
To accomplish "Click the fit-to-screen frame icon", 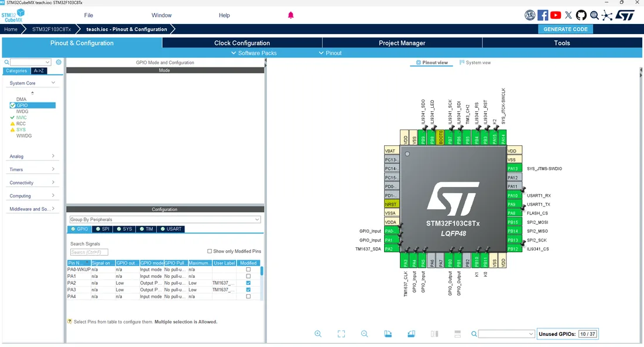I will tap(341, 334).
